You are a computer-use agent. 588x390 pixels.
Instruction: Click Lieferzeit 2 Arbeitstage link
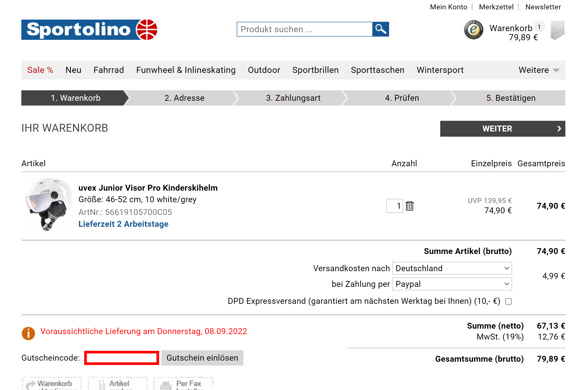pyautogui.click(x=123, y=224)
